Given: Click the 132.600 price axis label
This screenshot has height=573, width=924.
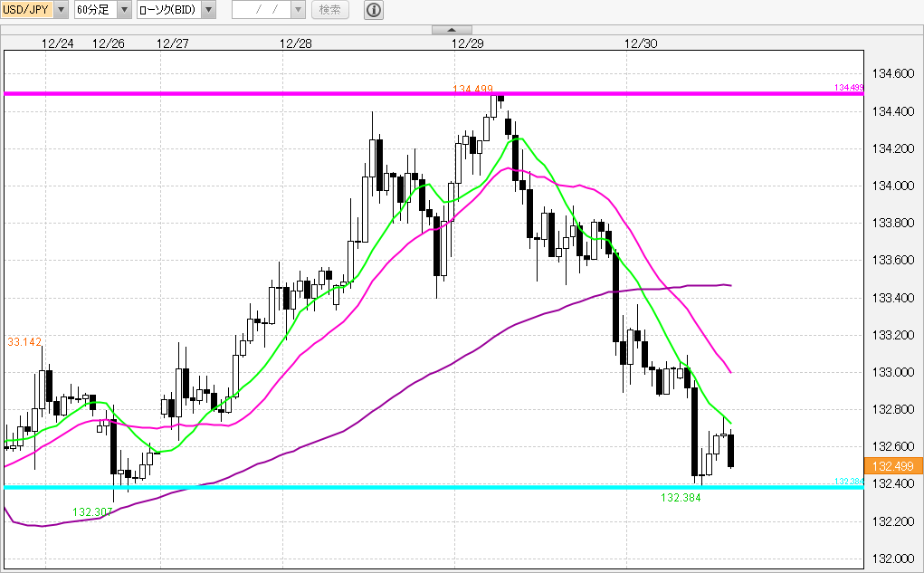Looking at the screenshot, I should tap(893, 446).
